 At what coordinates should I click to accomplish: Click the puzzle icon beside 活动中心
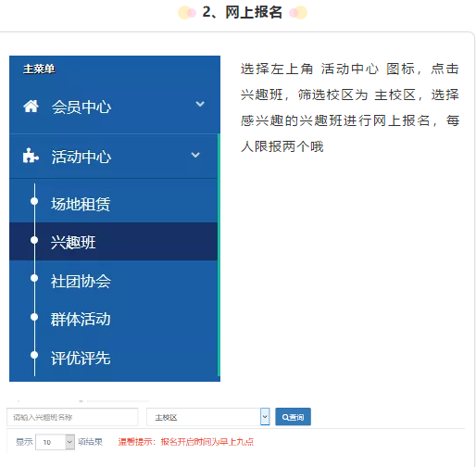[x=31, y=156]
